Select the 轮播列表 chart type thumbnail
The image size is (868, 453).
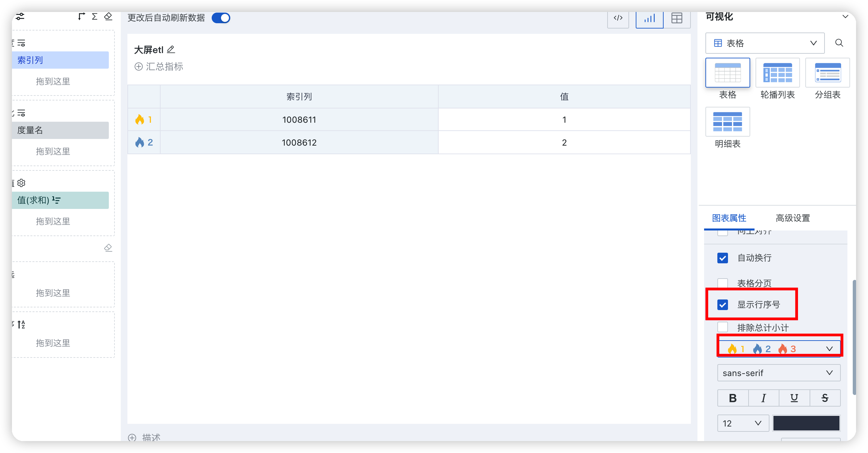pyautogui.click(x=777, y=72)
